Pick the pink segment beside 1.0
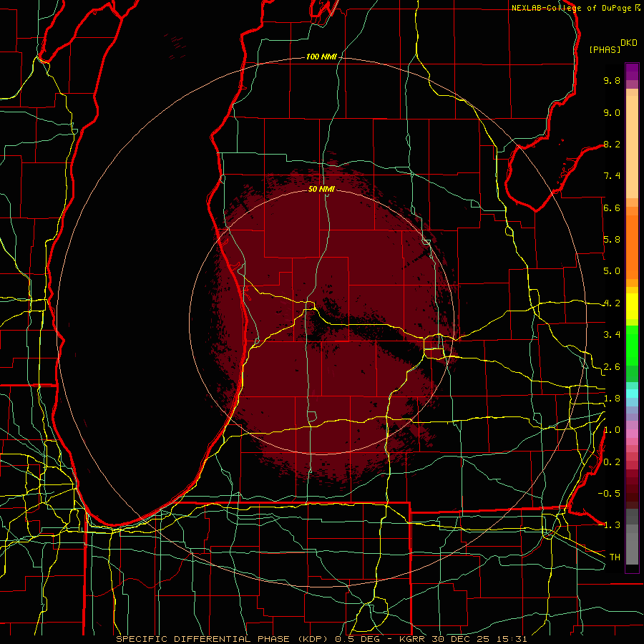Image resolution: width=644 pixels, height=644 pixels. click(x=632, y=433)
